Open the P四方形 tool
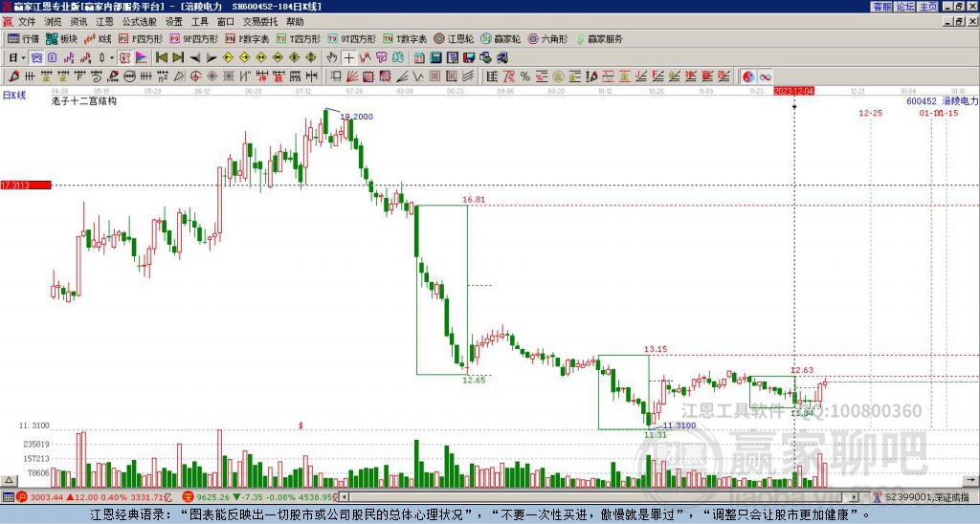The width and height of the screenshot is (980, 524). tap(141, 38)
